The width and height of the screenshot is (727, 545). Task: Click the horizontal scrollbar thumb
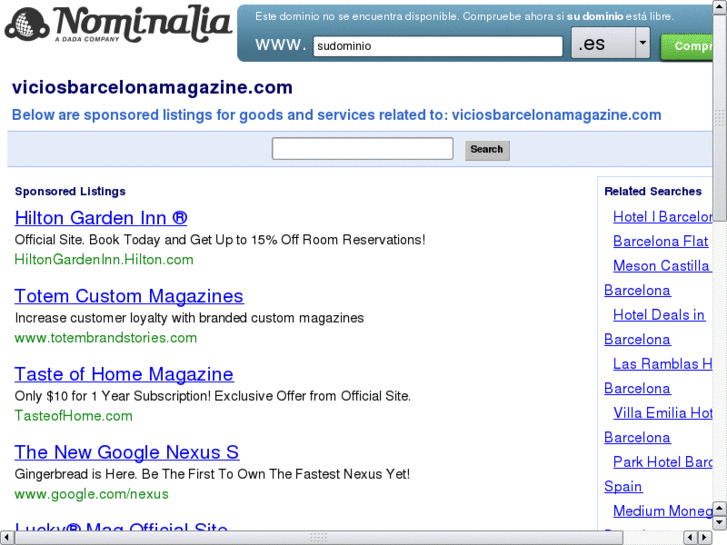tap(319, 538)
